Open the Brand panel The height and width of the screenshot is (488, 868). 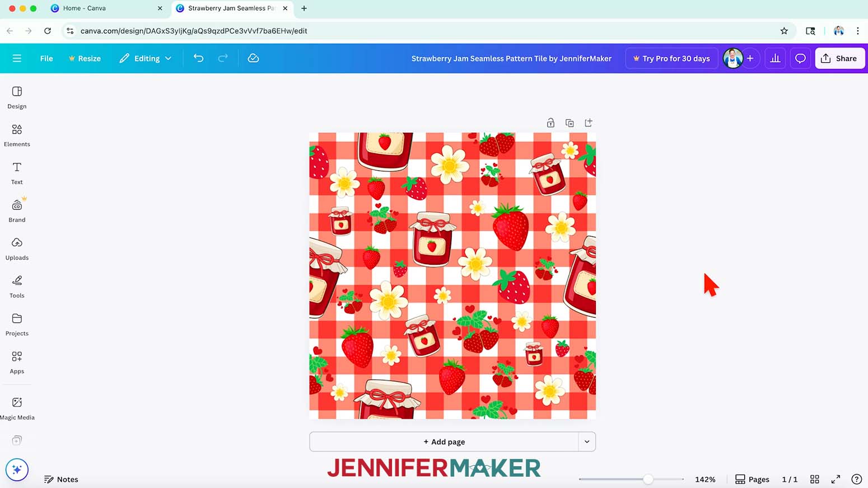point(17,211)
